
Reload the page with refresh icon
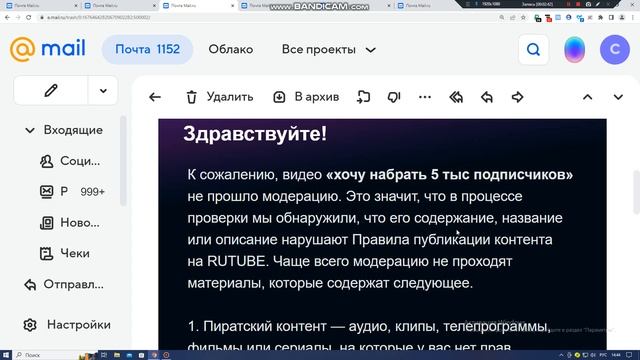click(29, 18)
